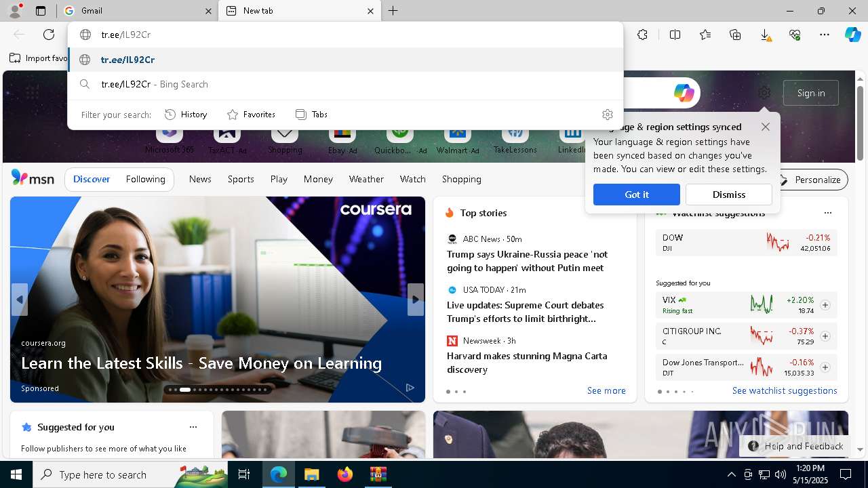Filter search by Favorites
Screen dimensions: 868x488
(x=251, y=115)
